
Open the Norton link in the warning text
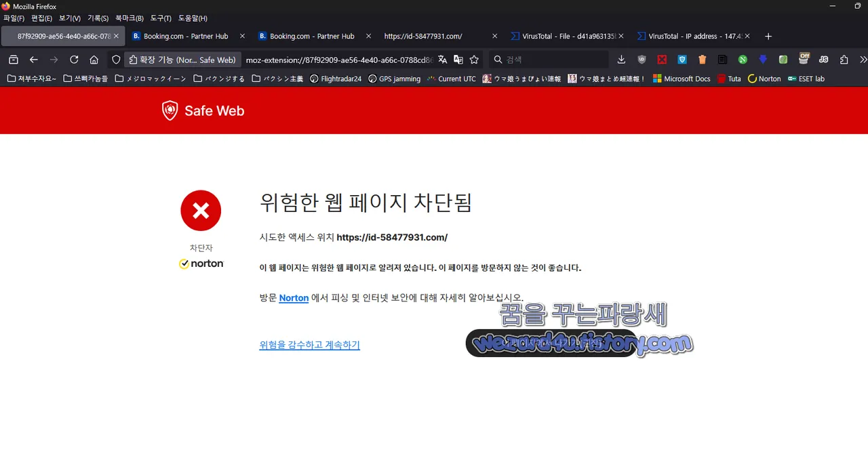[x=294, y=298]
